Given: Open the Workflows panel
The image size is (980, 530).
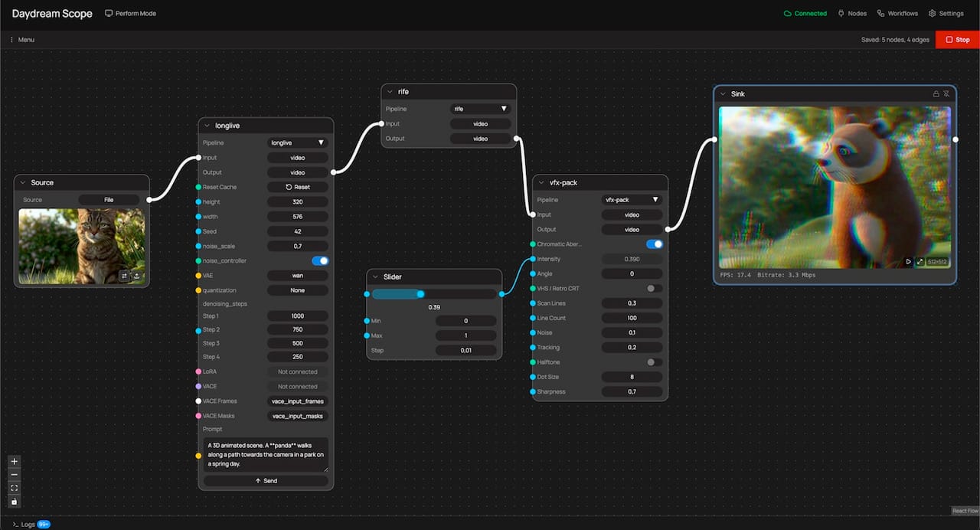Looking at the screenshot, I should (x=897, y=14).
